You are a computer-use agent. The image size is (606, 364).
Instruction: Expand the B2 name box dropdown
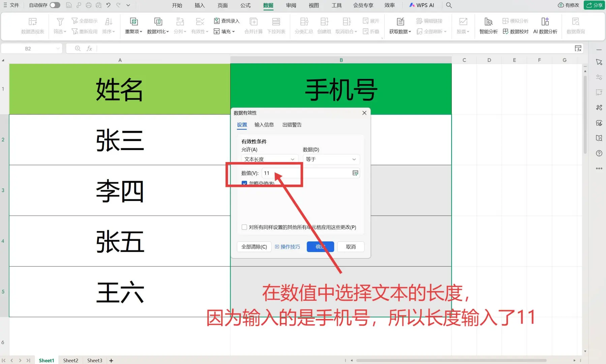coord(58,49)
